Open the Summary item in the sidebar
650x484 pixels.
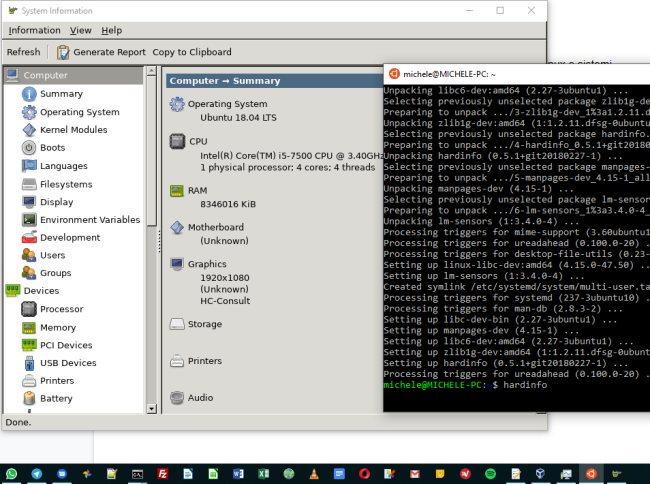(61, 94)
